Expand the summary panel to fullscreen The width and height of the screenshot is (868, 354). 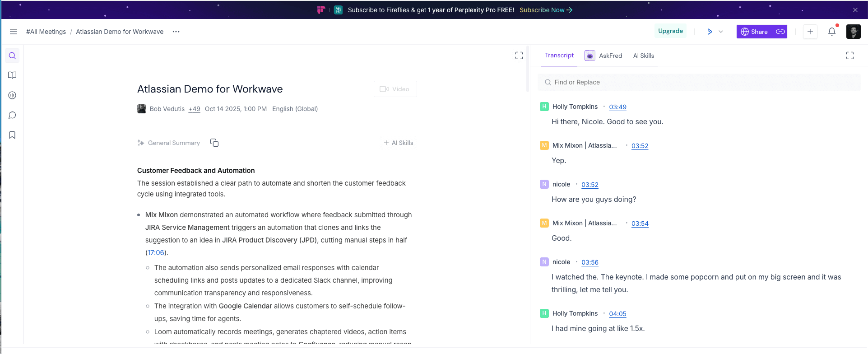[x=519, y=56]
